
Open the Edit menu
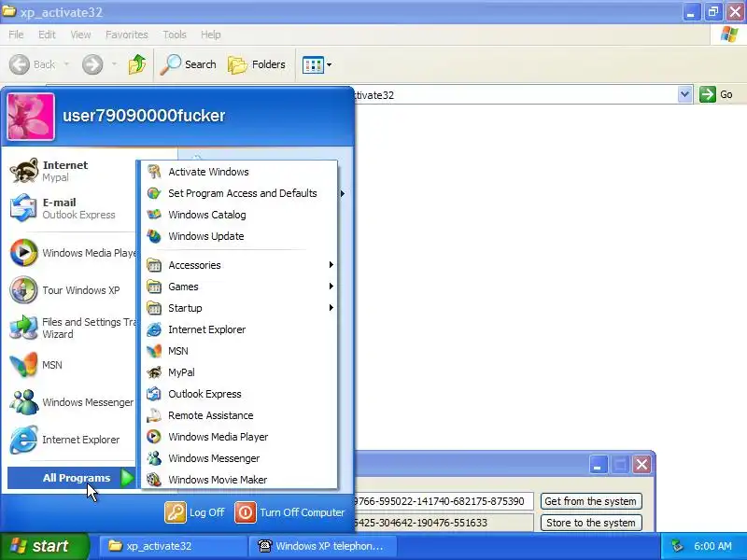47,35
